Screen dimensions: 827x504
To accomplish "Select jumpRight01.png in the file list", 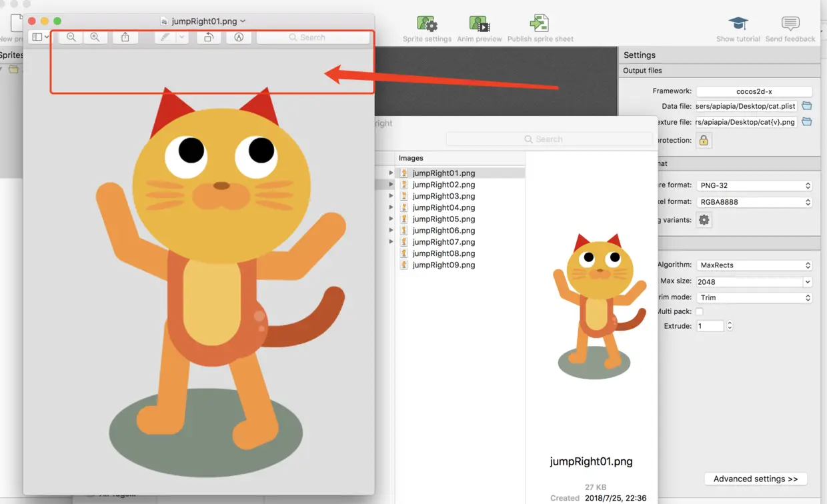I will point(444,173).
